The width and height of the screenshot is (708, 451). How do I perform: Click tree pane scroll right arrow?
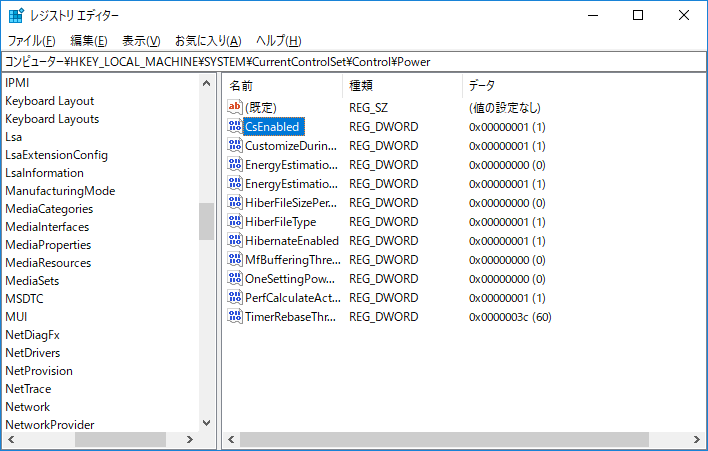(x=190, y=439)
